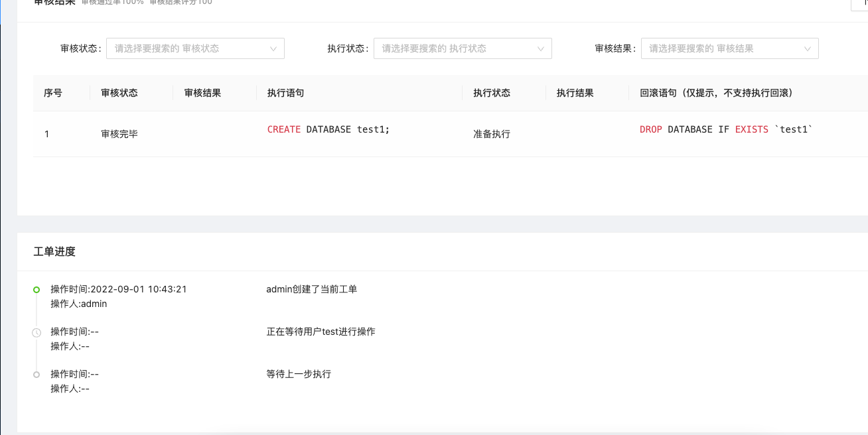This screenshot has width=868, height=435.
Task: Click the 审核状态 table column header
Action: click(119, 93)
